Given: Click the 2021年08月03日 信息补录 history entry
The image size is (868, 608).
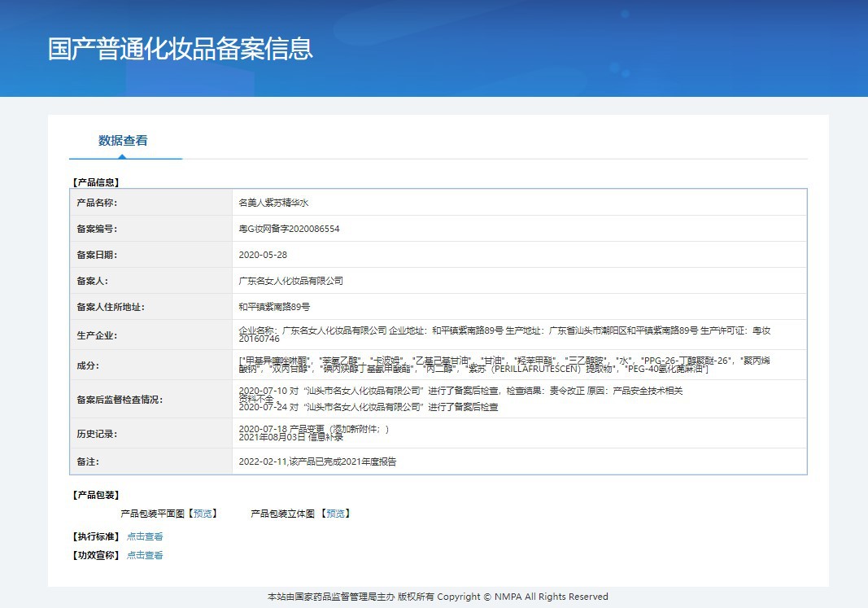Looking at the screenshot, I should click(x=290, y=437).
